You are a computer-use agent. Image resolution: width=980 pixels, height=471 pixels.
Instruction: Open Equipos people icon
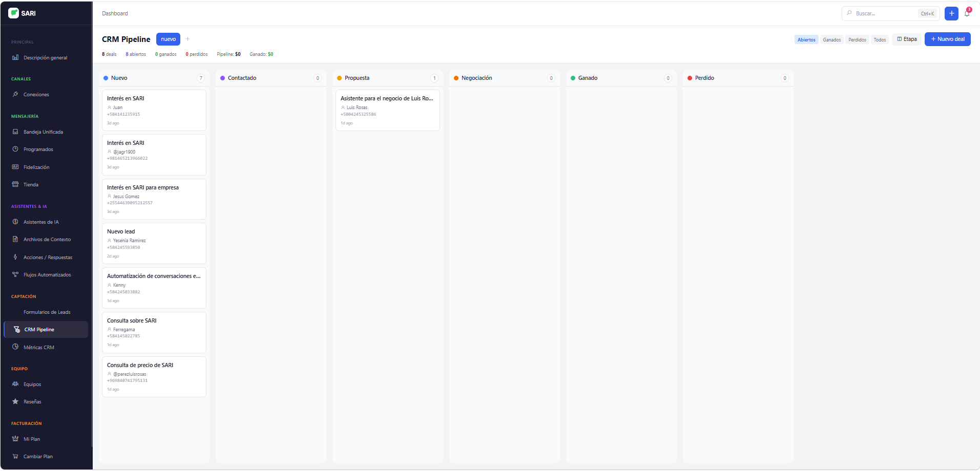(15, 384)
